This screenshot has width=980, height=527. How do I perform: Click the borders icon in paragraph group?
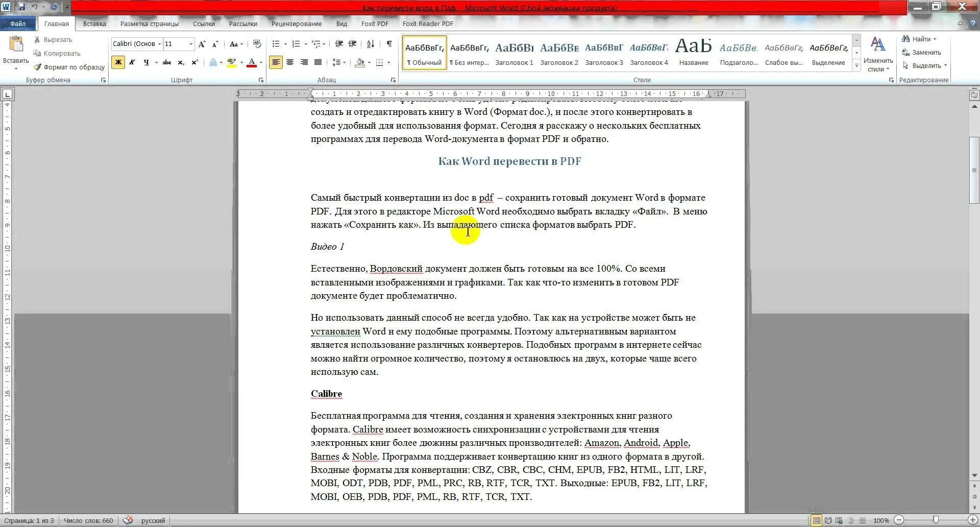379,62
